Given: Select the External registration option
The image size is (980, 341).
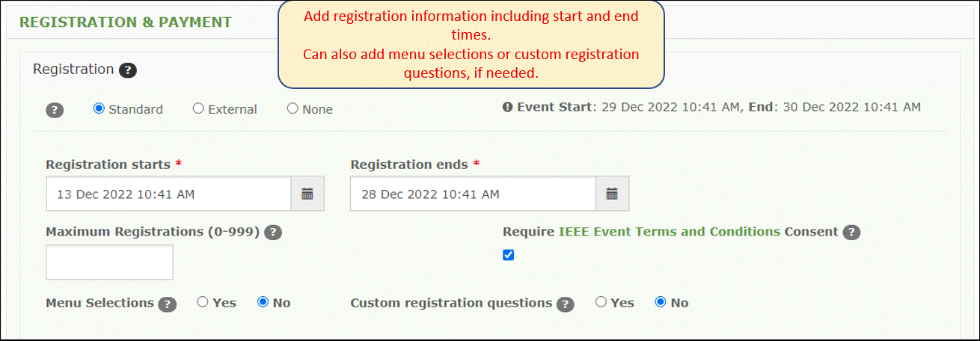Looking at the screenshot, I should coord(198,108).
